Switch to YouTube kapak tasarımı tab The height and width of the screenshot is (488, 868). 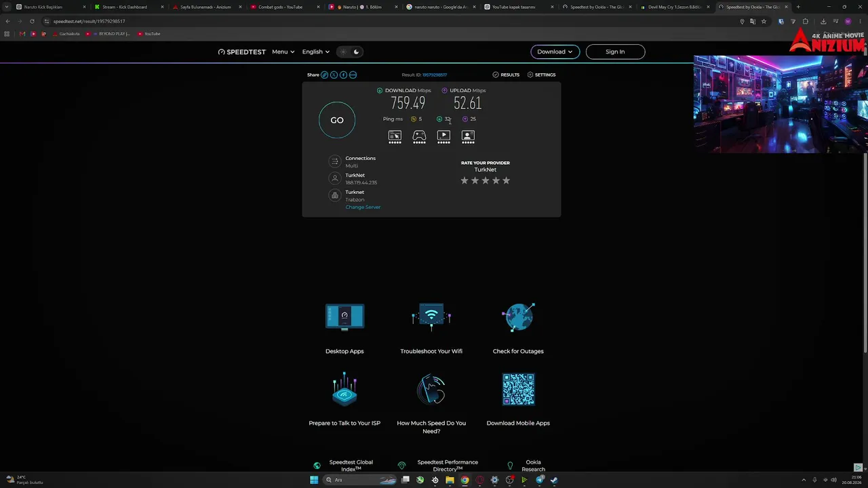pos(519,7)
